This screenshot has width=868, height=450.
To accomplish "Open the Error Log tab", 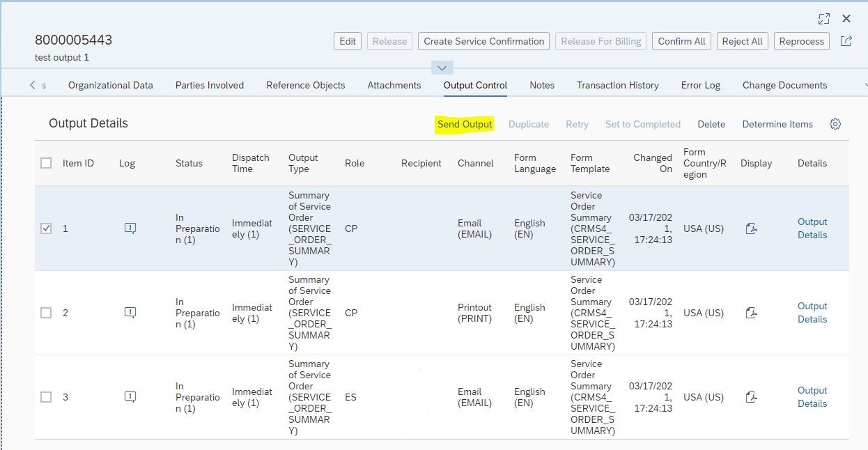I will point(701,85).
